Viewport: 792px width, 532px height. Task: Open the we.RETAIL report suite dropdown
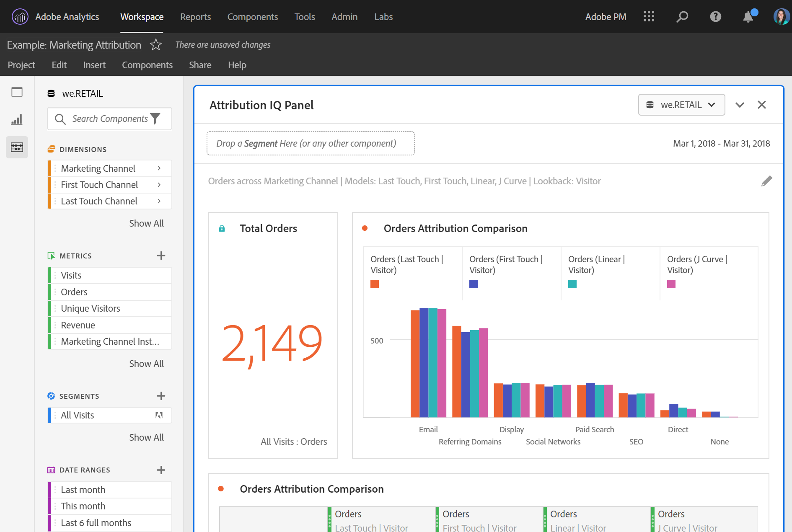(681, 105)
